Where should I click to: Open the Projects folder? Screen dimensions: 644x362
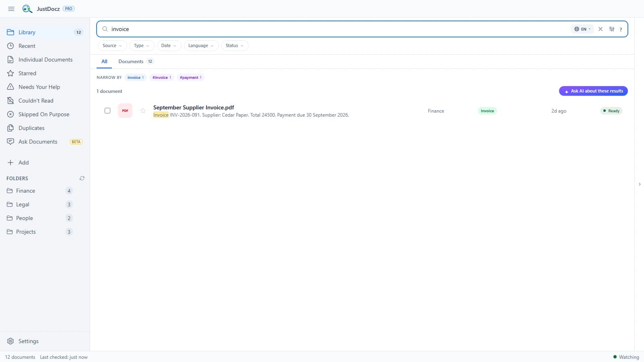(x=39, y=232)
